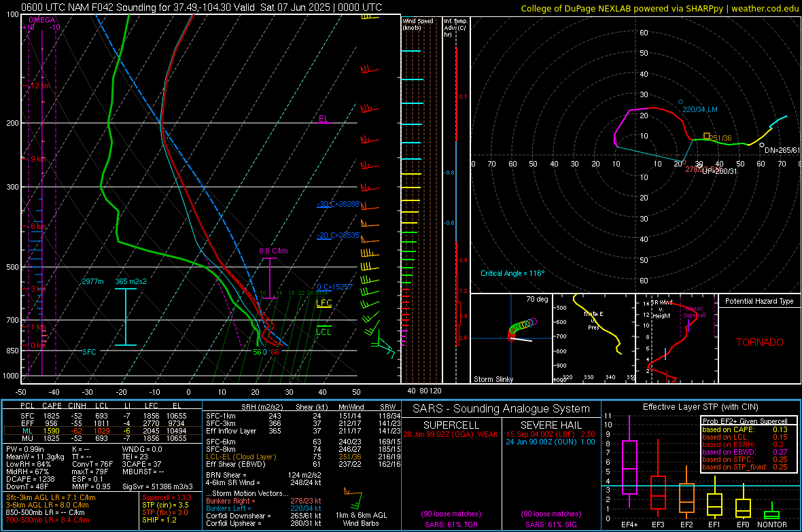Click the red '12 km' height tick
This screenshot has height=532, width=802.
click(39, 86)
